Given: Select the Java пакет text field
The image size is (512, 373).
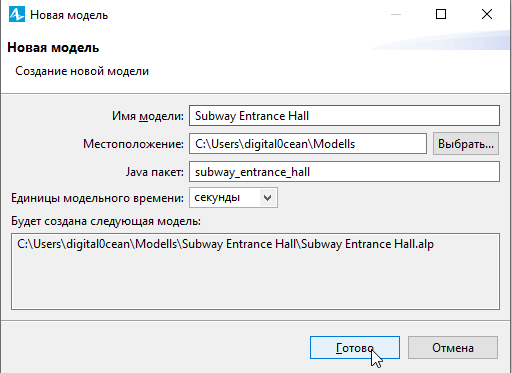Looking at the screenshot, I should [x=344, y=172].
